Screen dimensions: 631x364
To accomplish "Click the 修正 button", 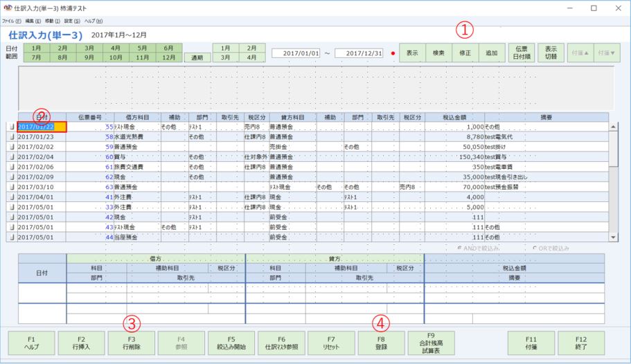I will (x=465, y=53).
